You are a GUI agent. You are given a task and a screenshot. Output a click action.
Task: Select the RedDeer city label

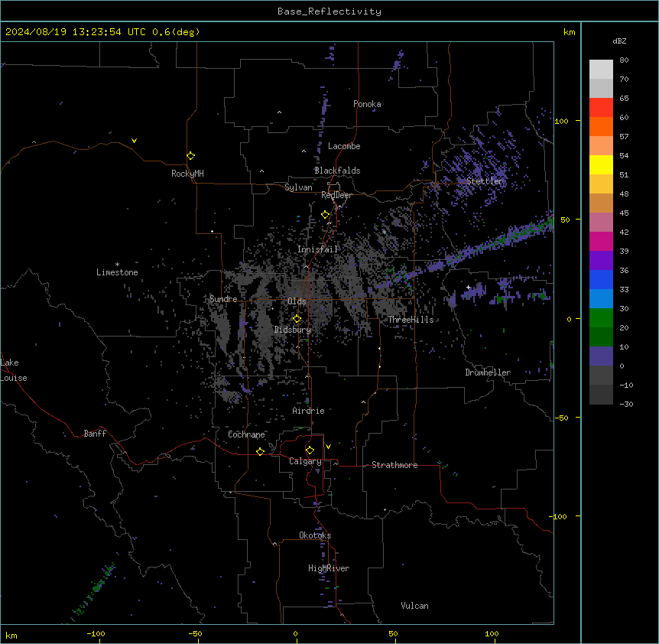coord(336,195)
